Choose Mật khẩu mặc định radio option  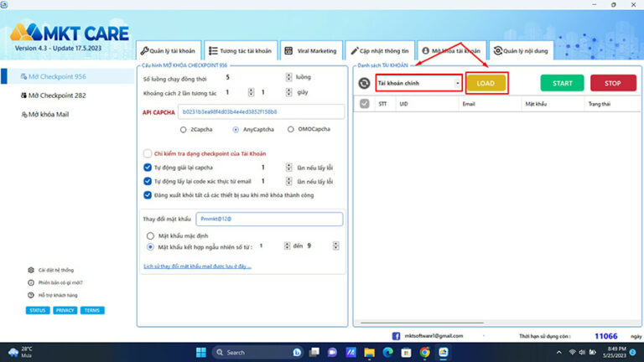pos(151,235)
